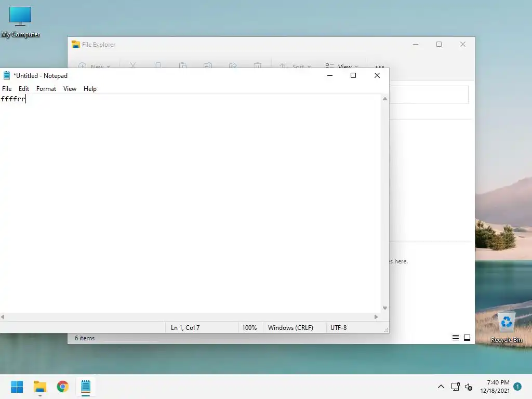This screenshot has height=399, width=532.
Task: Click the muted volume tray icon
Action: point(469,387)
